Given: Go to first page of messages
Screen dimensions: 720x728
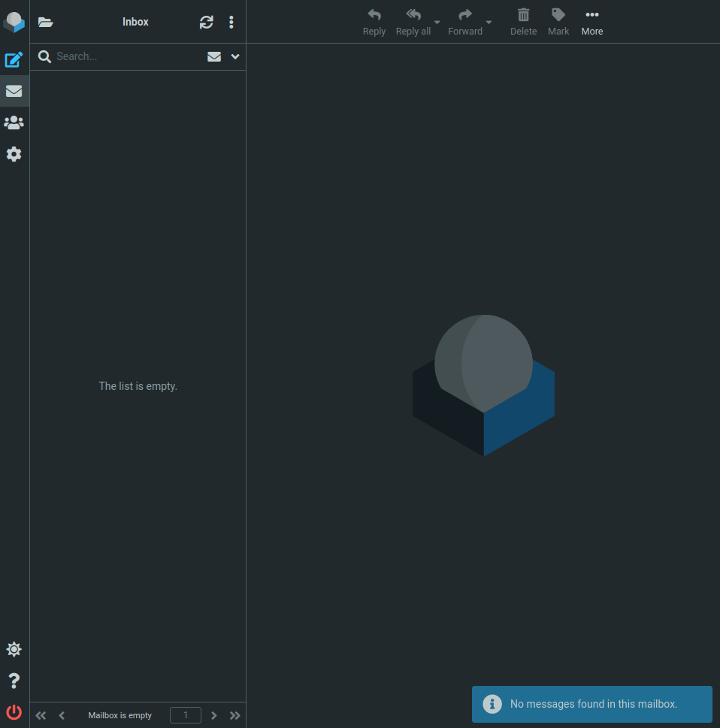Looking at the screenshot, I should click(x=41, y=715).
